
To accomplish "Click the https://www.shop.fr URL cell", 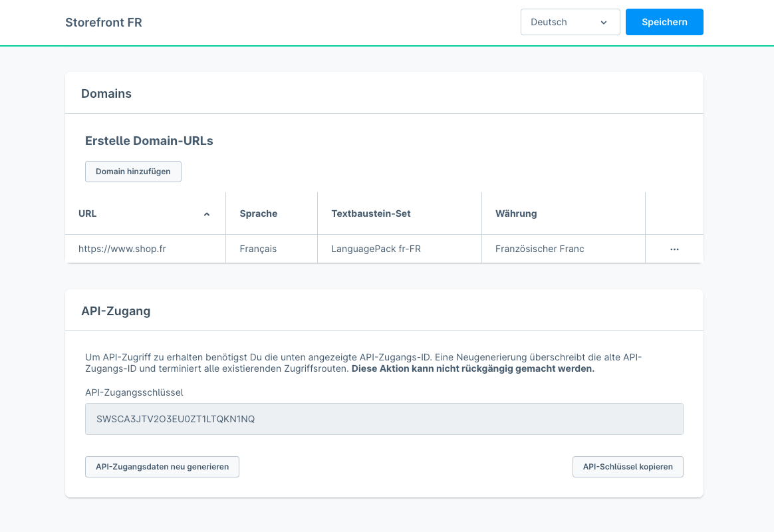I will point(122,249).
